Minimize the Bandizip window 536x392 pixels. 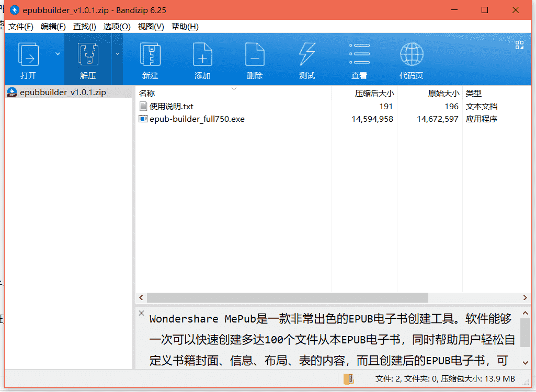coord(454,10)
